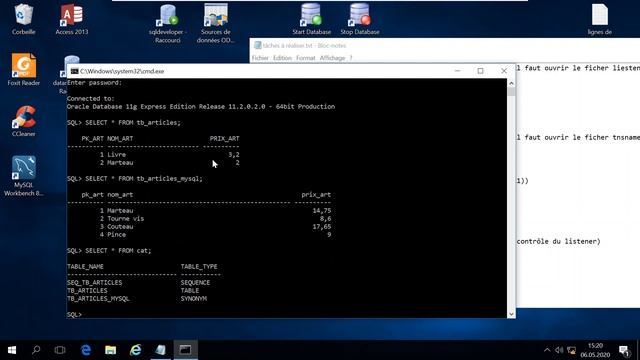The width and height of the screenshot is (640, 360).
Task: Open the Windows Start menu
Action: tap(12, 350)
